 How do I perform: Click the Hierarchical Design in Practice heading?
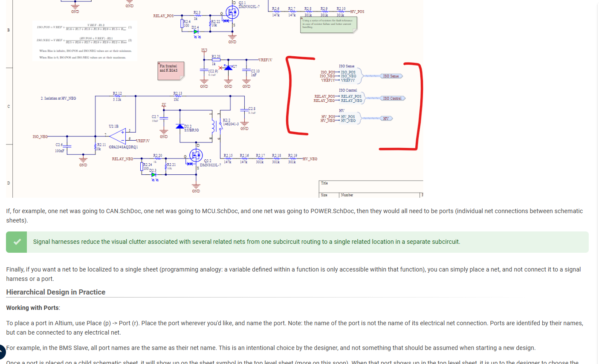point(55,292)
